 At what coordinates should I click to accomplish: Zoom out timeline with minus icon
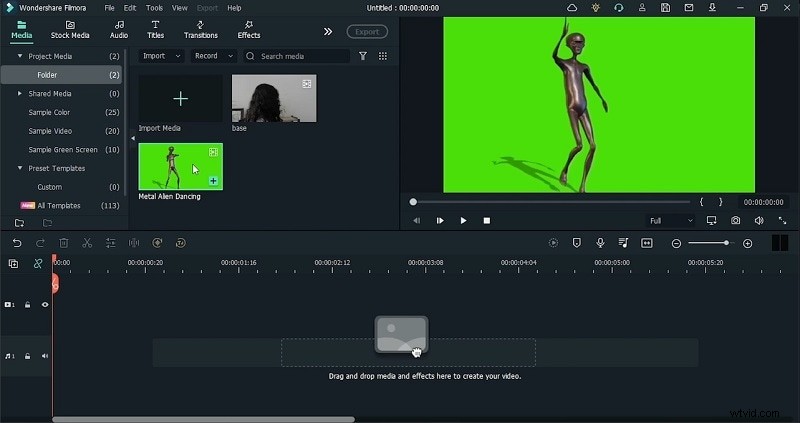pos(677,244)
